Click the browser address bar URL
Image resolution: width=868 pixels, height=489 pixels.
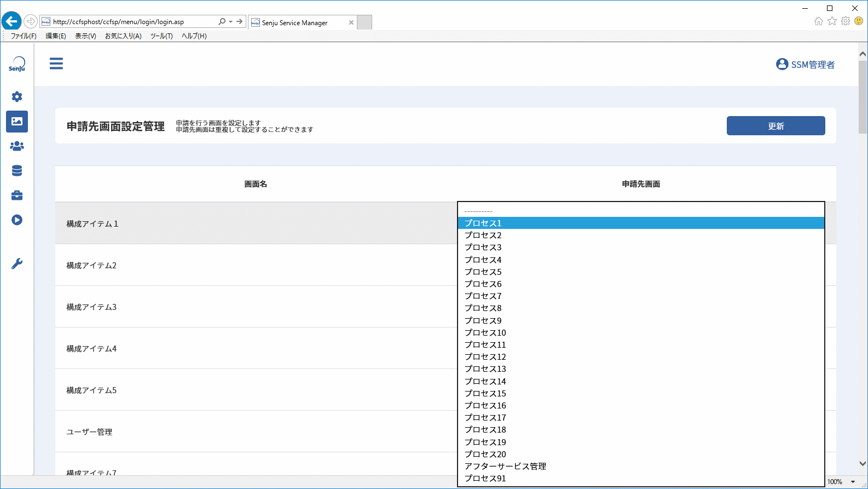(118, 22)
